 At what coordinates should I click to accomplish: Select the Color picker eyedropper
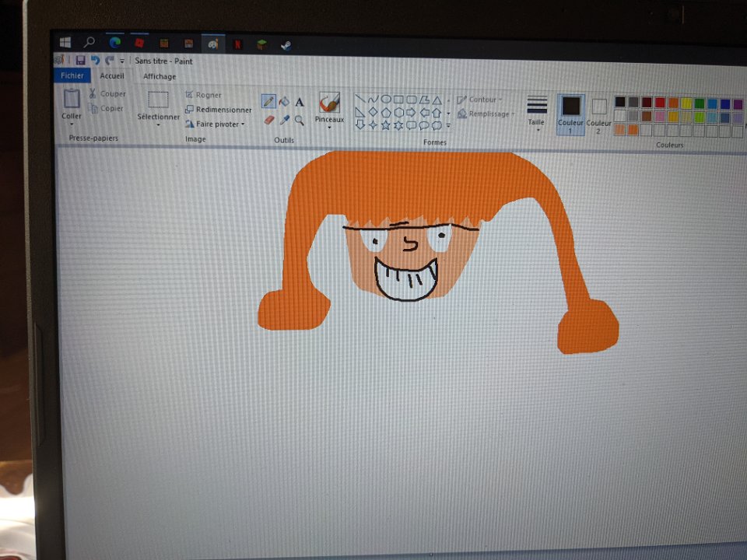click(x=285, y=120)
